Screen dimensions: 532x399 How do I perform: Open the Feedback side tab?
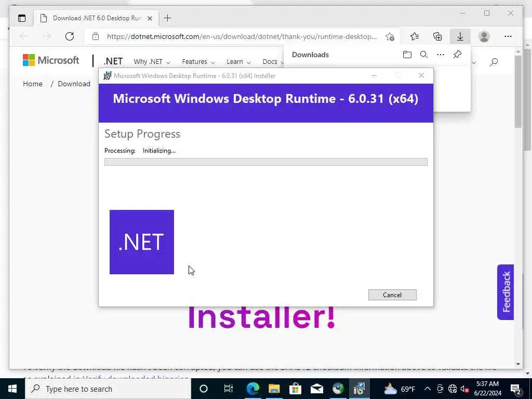pos(506,292)
